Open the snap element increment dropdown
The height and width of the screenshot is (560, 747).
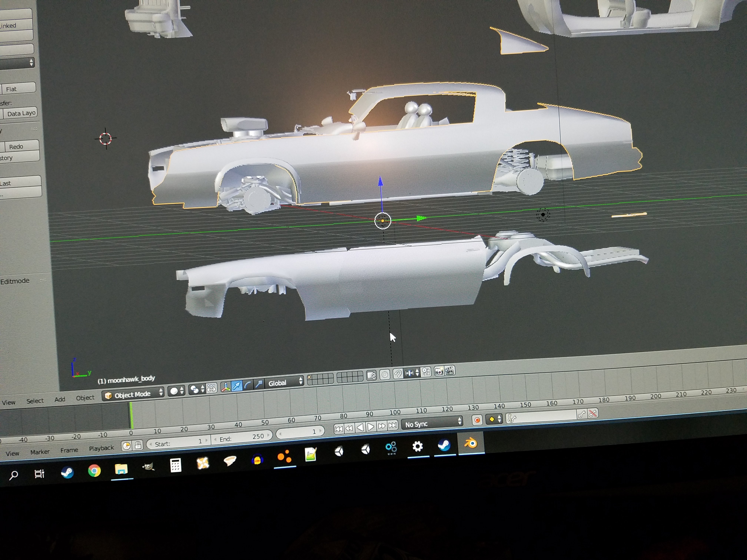[x=412, y=373]
